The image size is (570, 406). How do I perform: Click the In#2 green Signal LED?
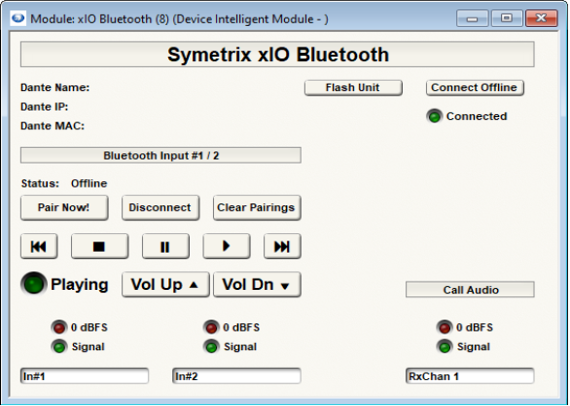tap(211, 347)
